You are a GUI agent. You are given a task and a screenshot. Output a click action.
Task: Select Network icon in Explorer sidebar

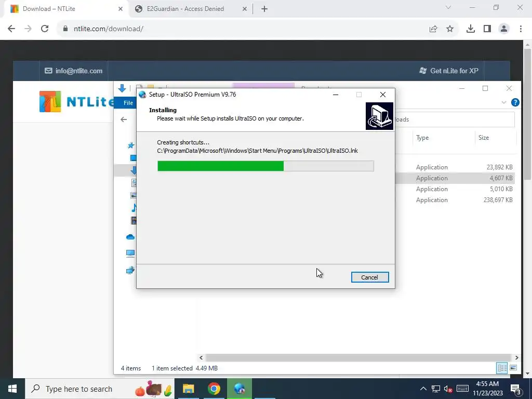(x=130, y=270)
